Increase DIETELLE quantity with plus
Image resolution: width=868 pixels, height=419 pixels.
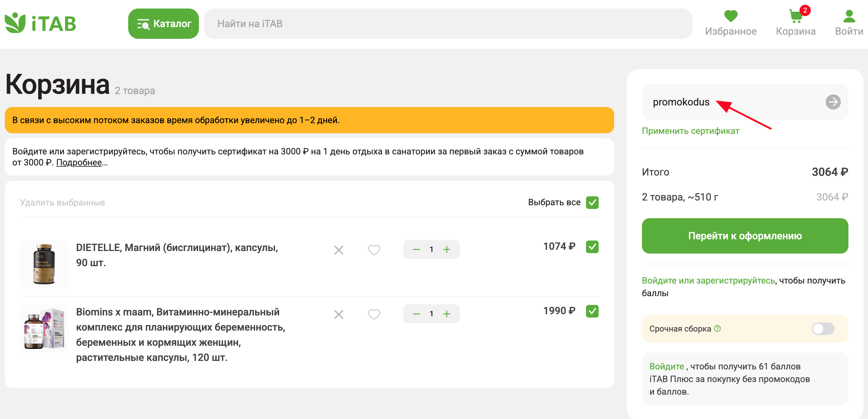click(x=447, y=249)
